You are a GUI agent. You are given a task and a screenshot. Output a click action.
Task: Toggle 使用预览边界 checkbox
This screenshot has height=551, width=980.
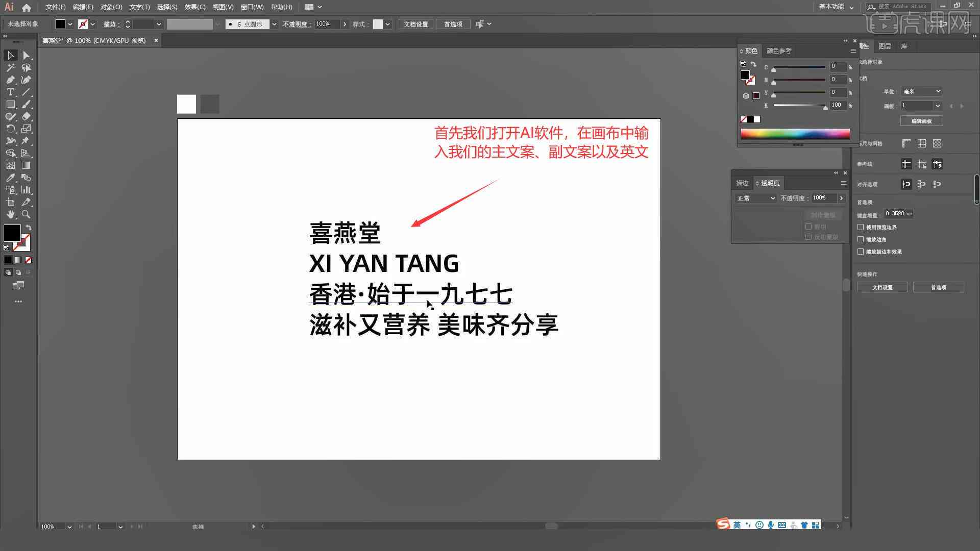pyautogui.click(x=861, y=227)
